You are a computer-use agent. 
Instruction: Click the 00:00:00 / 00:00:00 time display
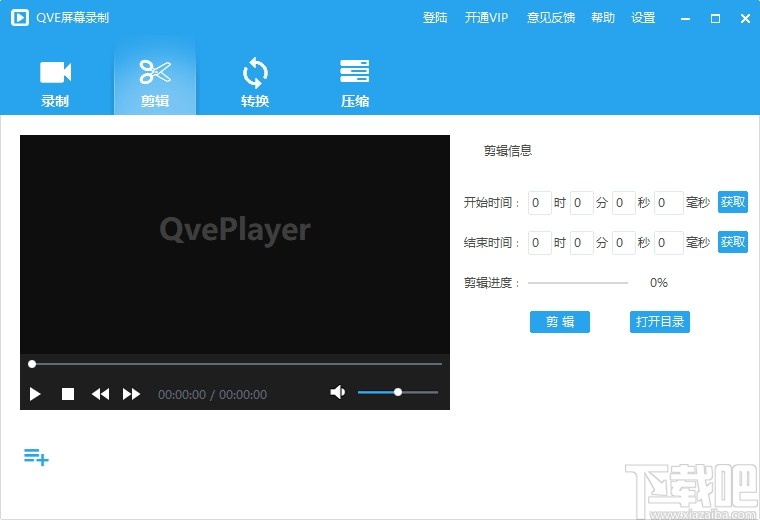pos(212,394)
